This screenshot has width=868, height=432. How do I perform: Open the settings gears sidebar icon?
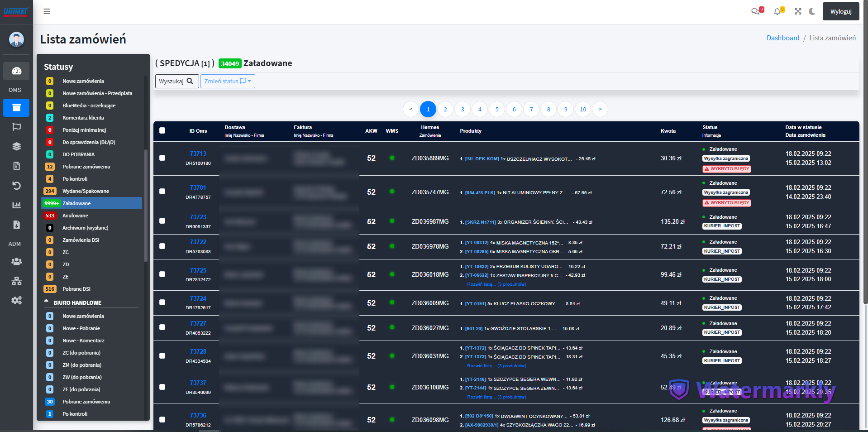pyautogui.click(x=16, y=300)
